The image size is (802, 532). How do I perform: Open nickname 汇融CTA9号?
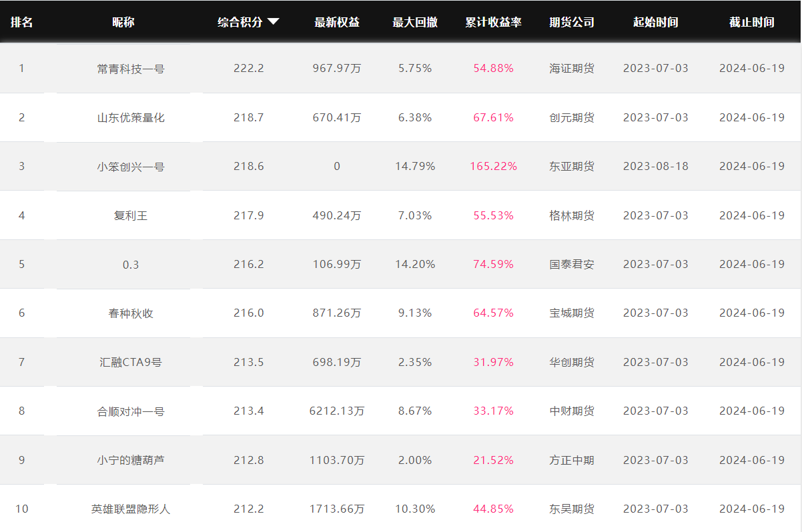131,362
